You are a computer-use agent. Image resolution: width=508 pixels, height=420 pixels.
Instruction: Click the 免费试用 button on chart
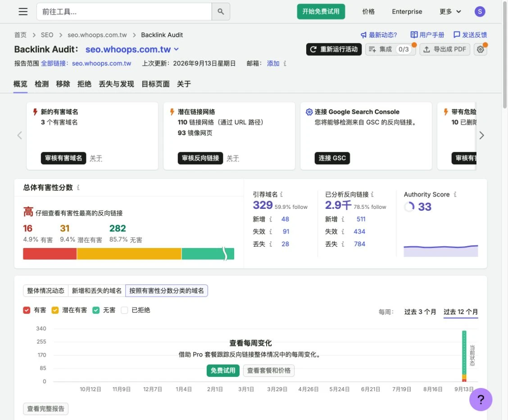point(223,370)
